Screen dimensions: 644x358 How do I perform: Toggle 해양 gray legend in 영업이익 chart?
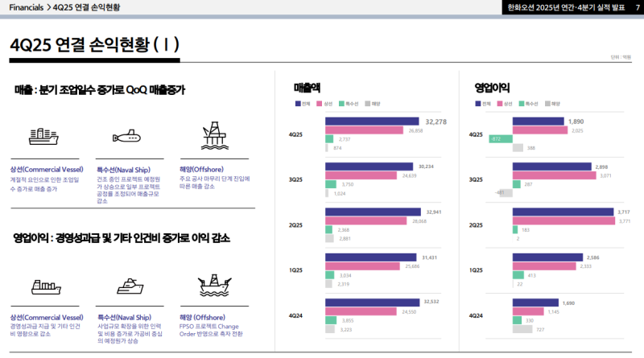(548, 104)
